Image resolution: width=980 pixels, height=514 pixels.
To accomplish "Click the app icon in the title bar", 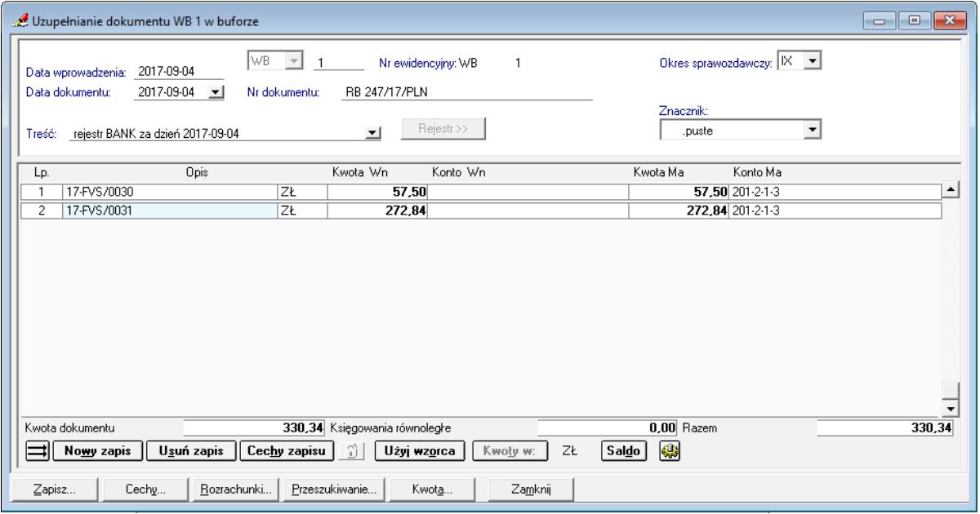I will (16, 15).
